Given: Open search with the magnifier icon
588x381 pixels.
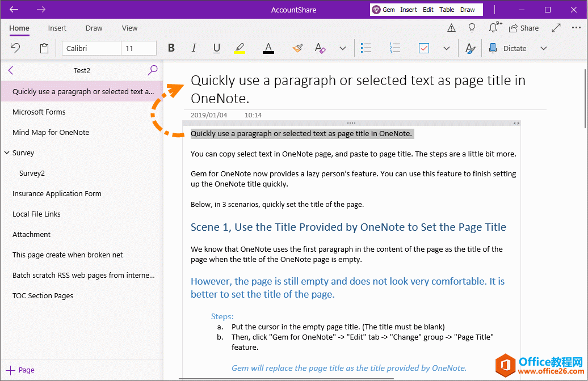Looking at the screenshot, I should point(153,70).
